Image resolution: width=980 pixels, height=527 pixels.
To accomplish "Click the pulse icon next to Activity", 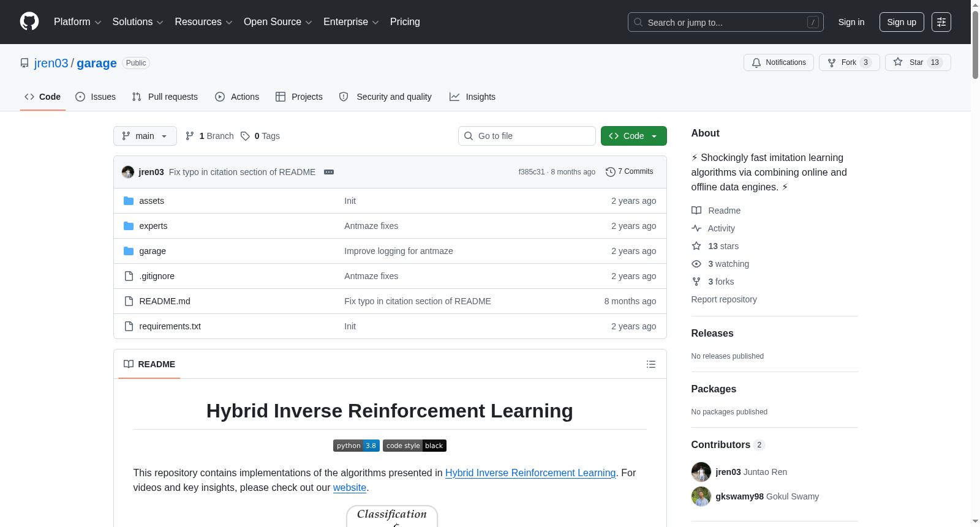I will [696, 228].
